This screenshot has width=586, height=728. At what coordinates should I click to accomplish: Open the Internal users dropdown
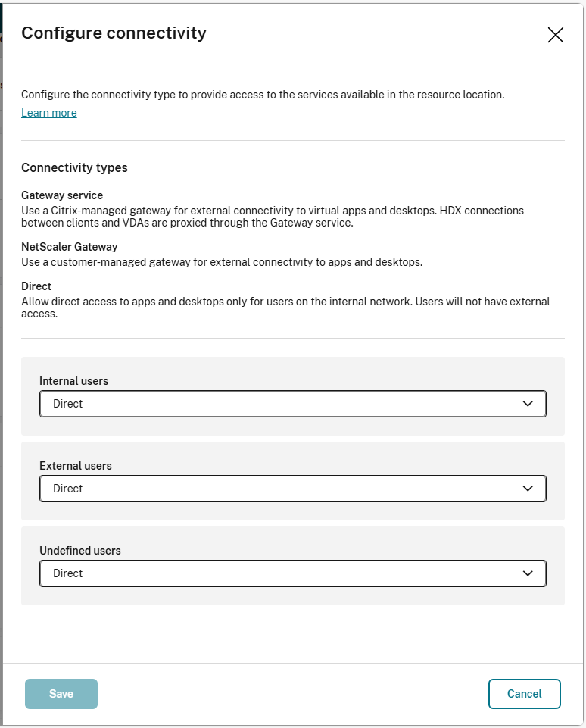click(x=292, y=404)
